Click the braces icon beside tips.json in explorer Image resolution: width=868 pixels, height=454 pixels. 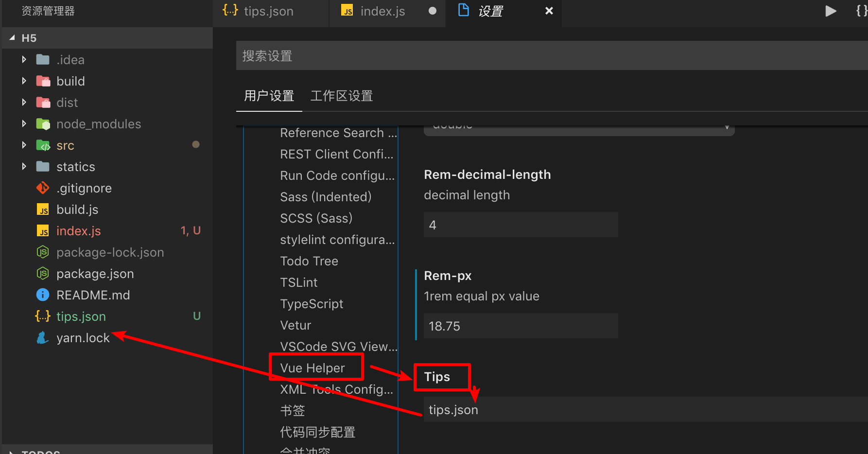click(43, 316)
